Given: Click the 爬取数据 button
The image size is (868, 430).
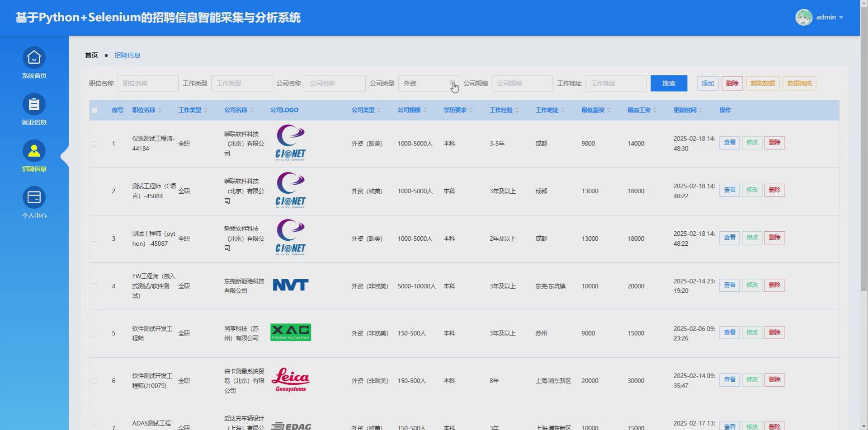Looking at the screenshot, I should click(x=763, y=83).
